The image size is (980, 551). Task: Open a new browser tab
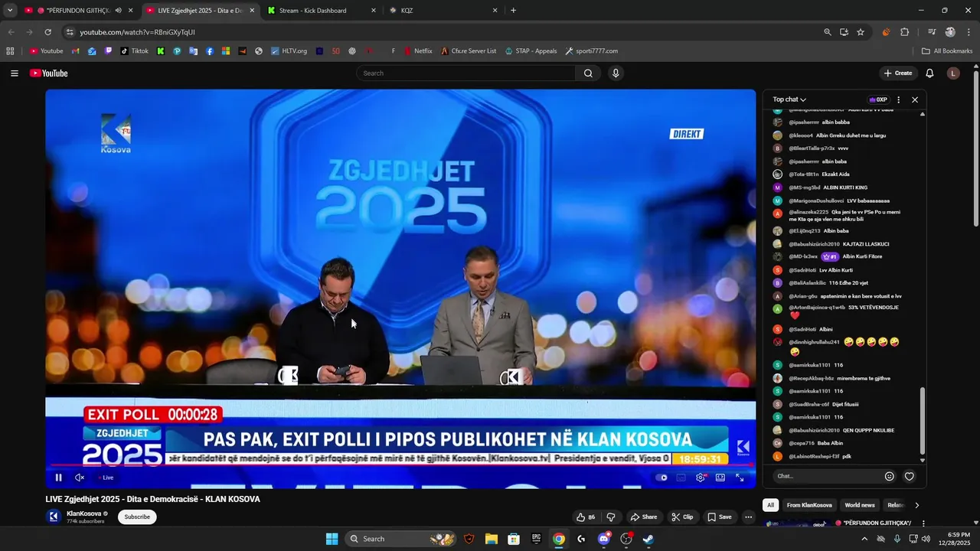[513, 11]
